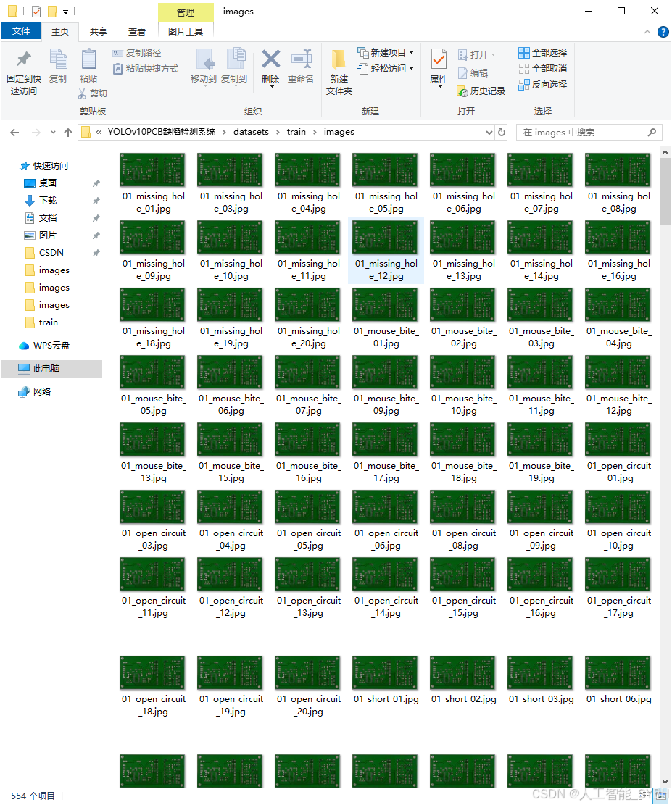The height and width of the screenshot is (805, 672).
Task: Open the 文件 menu
Action: click(22, 31)
